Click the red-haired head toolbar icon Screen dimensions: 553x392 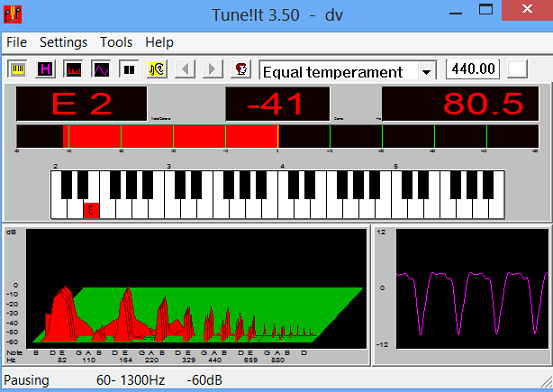241,69
